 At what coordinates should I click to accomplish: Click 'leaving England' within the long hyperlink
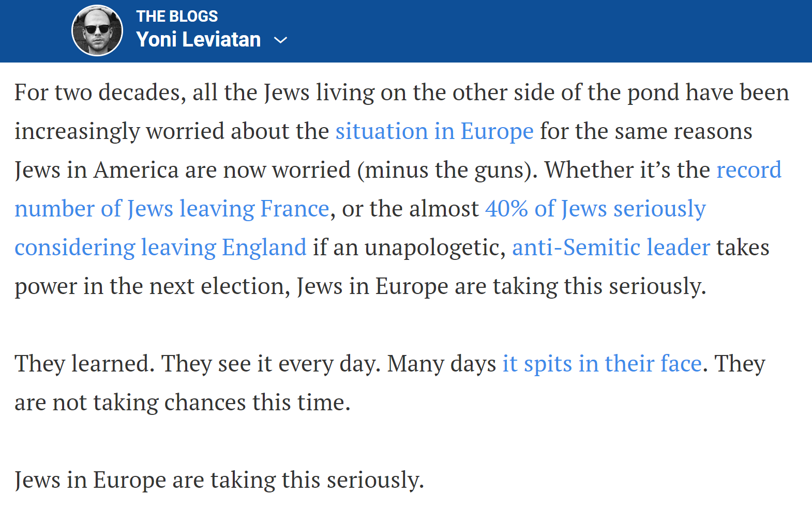click(222, 247)
